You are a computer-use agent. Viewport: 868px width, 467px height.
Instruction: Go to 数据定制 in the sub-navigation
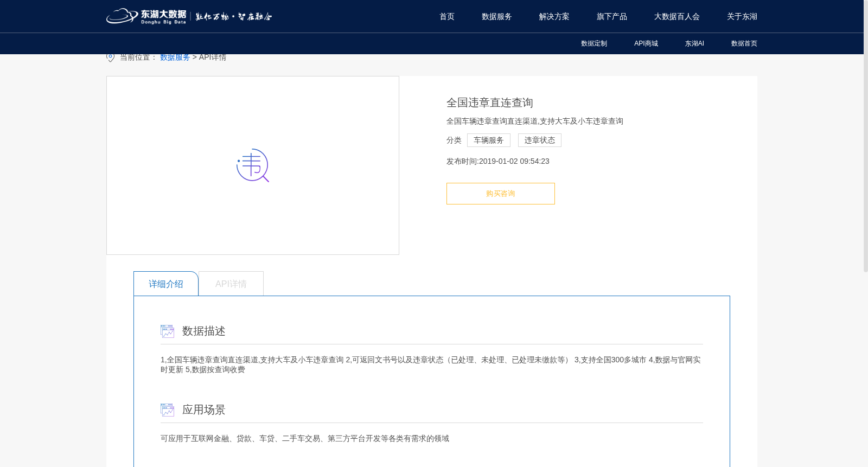(594, 43)
